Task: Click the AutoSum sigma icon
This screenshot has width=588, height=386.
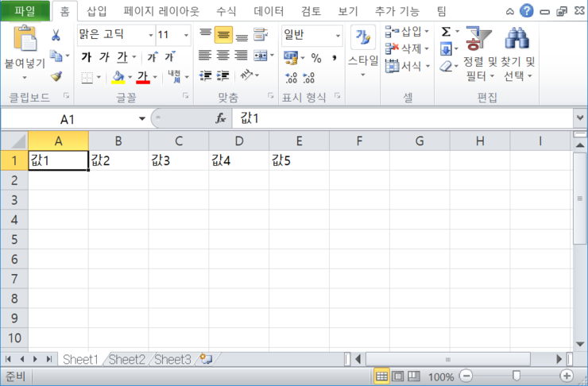Action: tap(447, 31)
